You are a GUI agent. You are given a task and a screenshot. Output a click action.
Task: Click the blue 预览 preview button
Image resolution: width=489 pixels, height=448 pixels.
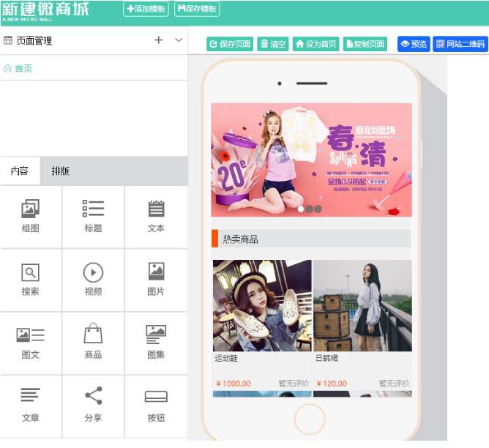coord(414,44)
